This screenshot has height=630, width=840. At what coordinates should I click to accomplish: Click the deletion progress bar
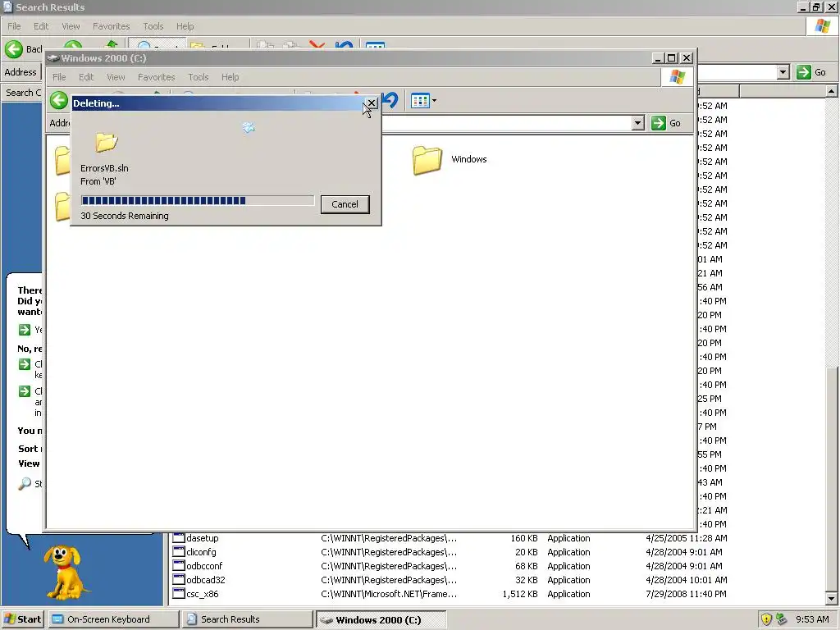pyautogui.click(x=197, y=200)
